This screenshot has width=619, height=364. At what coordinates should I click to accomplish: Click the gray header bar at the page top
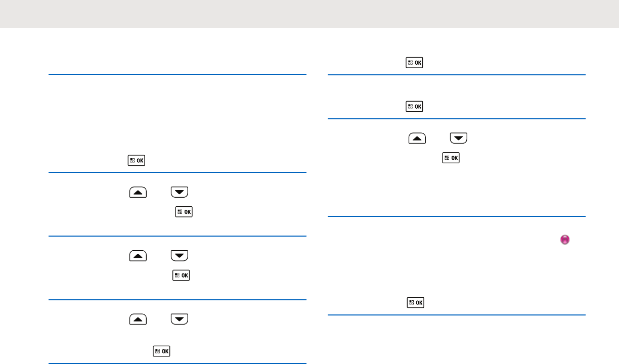309,14
